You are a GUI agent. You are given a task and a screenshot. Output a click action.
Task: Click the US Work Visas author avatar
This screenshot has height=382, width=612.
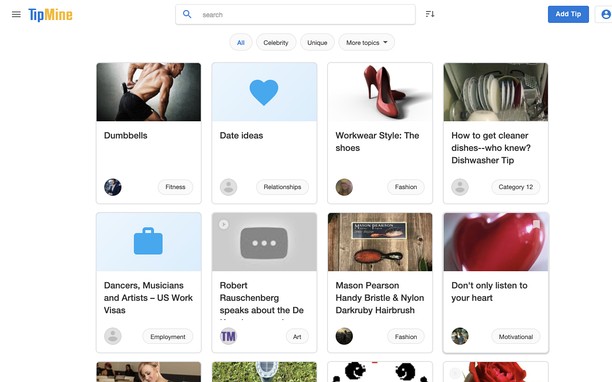coord(113,336)
